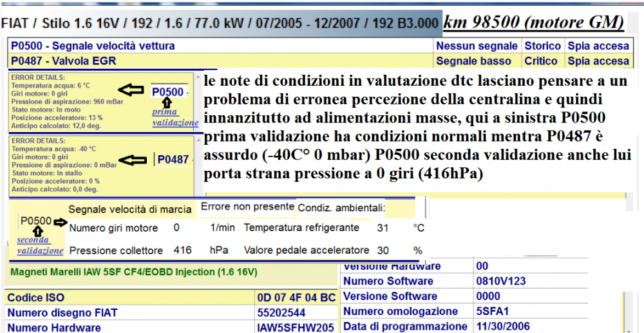644x333 pixels.
Task: Click the Nessun segnale status cell
Action: click(477, 46)
